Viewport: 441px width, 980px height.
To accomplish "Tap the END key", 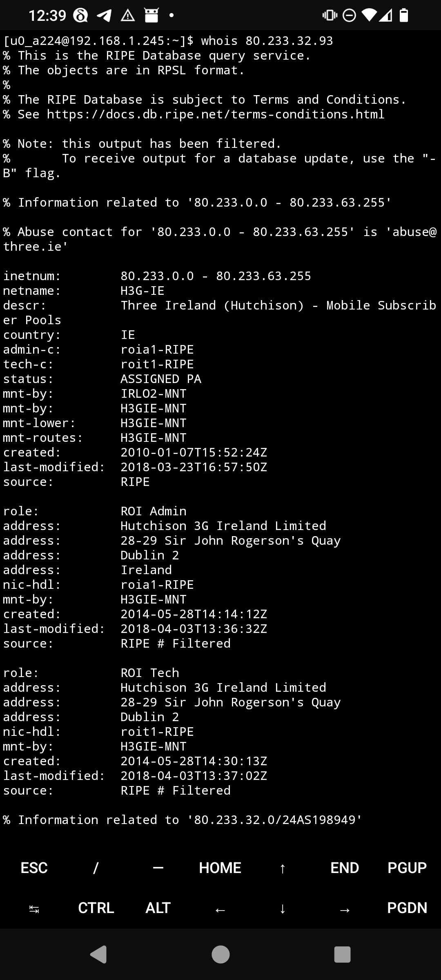I will pos(345,868).
